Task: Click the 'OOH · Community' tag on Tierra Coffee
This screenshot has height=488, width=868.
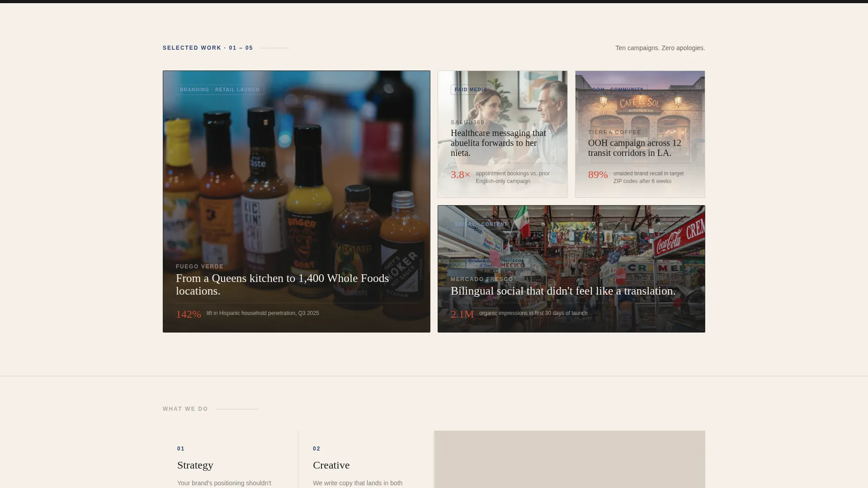Action: [x=618, y=90]
